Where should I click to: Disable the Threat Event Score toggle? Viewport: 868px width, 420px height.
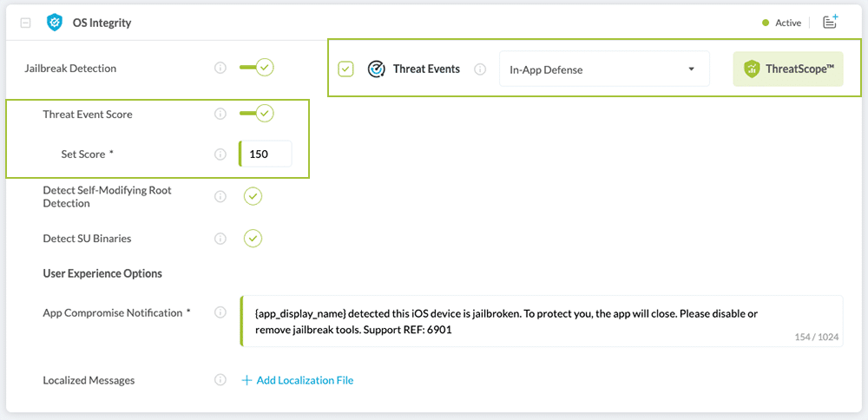coord(258,114)
